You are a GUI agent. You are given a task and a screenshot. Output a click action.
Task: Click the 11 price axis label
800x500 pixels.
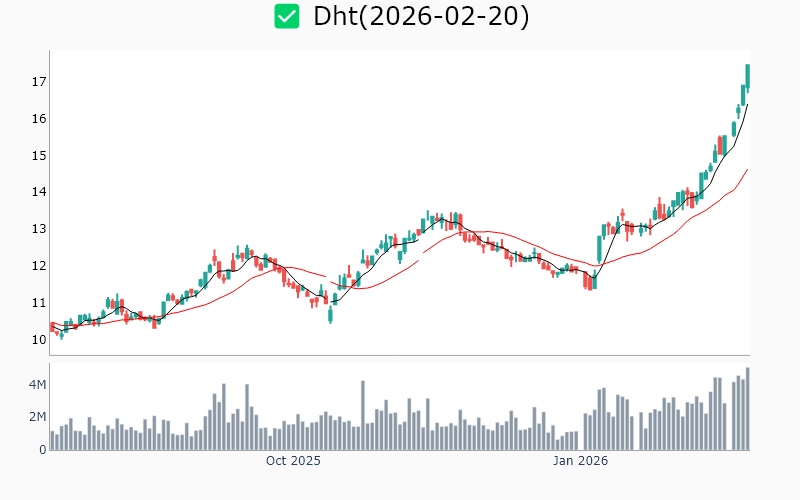coord(38,303)
